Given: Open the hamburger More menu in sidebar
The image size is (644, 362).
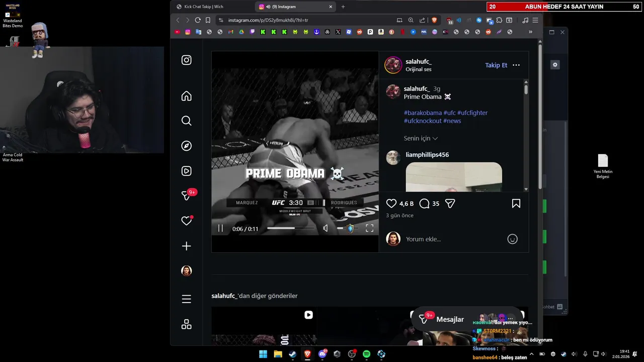Looking at the screenshot, I should [x=187, y=299].
